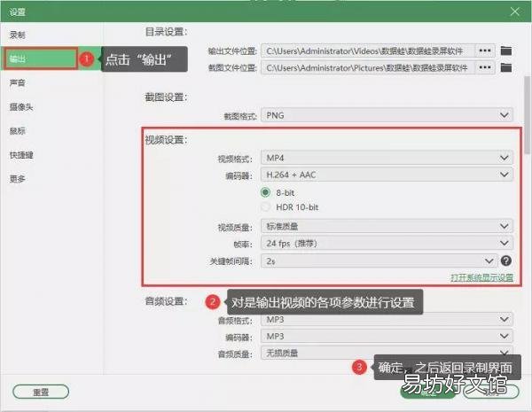Expand H.264 + AAC encoder dropdown
This screenshot has width=532, height=412.
pos(387,175)
